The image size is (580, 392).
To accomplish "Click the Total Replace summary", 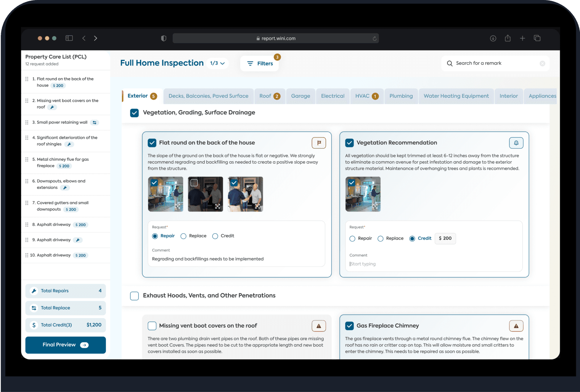I will point(66,308).
